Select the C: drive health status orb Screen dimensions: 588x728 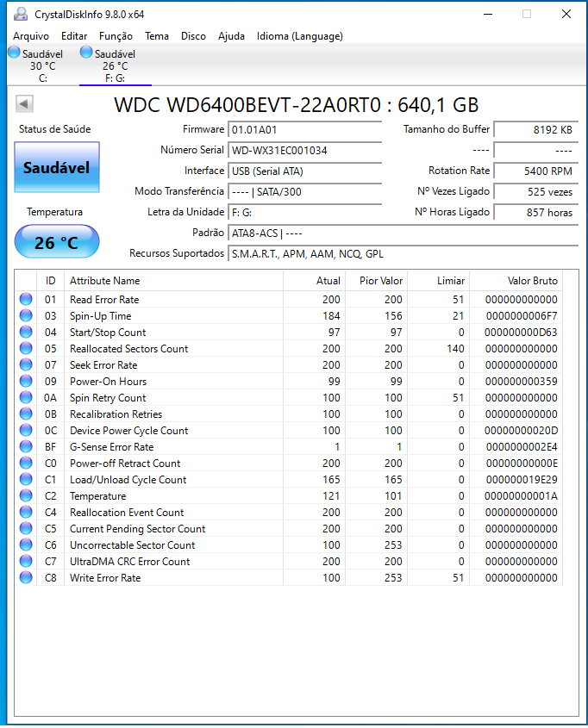point(15,53)
